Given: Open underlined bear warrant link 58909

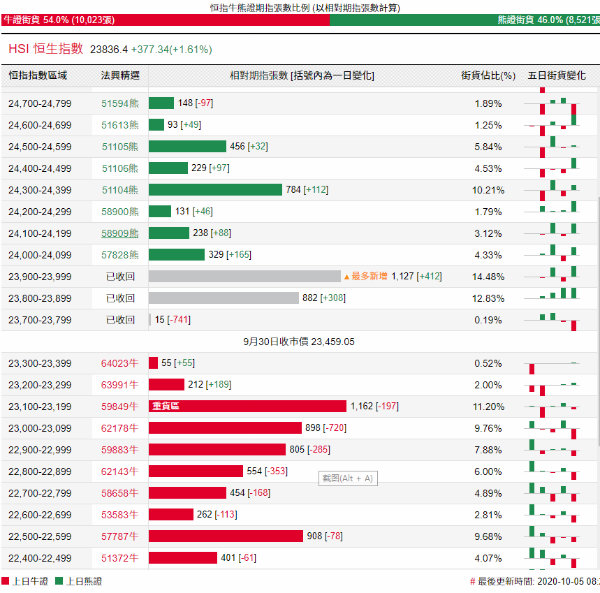Looking at the screenshot, I should point(120,233).
